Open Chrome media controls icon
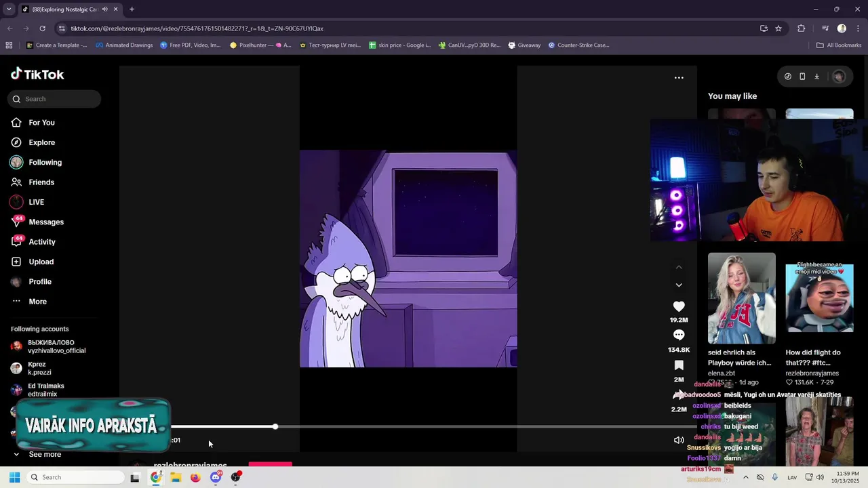 825,28
